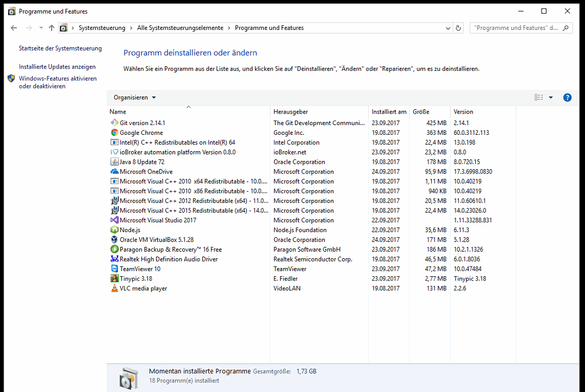Open Installierte Updates anzeigen link
585x392 pixels.
coord(57,67)
